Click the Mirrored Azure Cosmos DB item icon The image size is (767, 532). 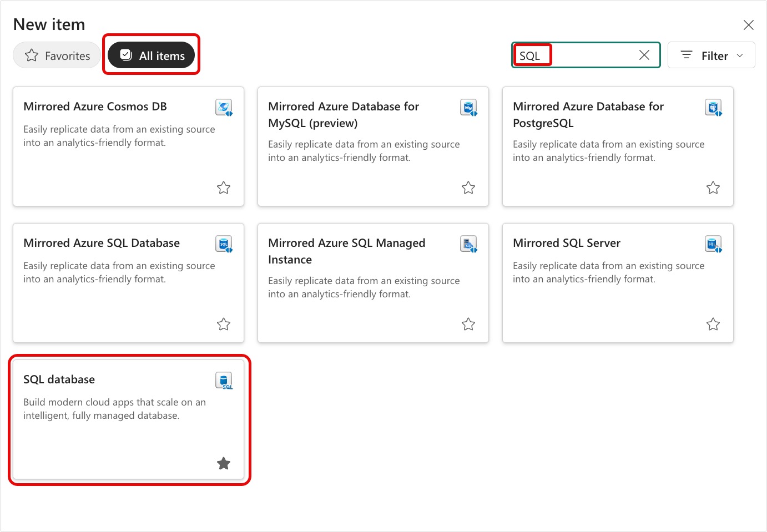click(x=224, y=107)
